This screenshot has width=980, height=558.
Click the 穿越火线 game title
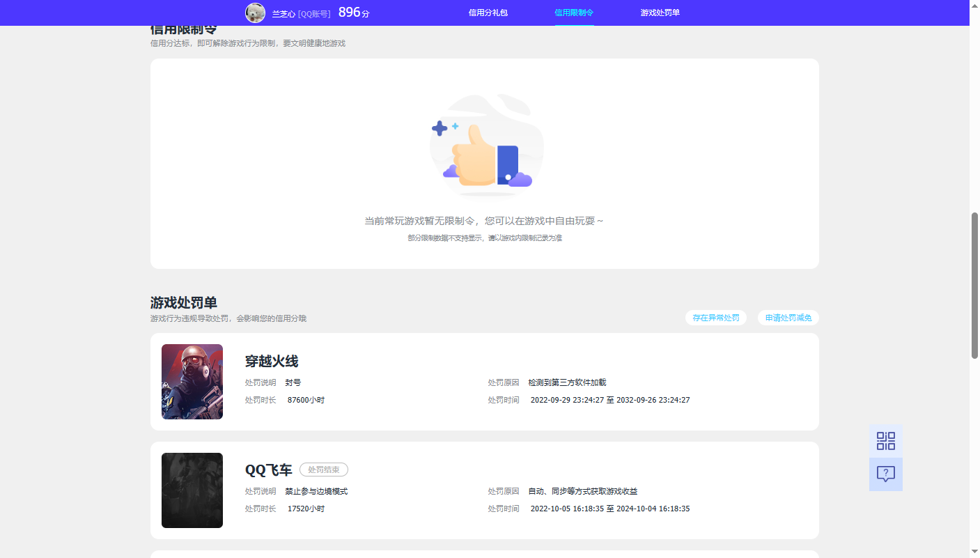coord(272,362)
